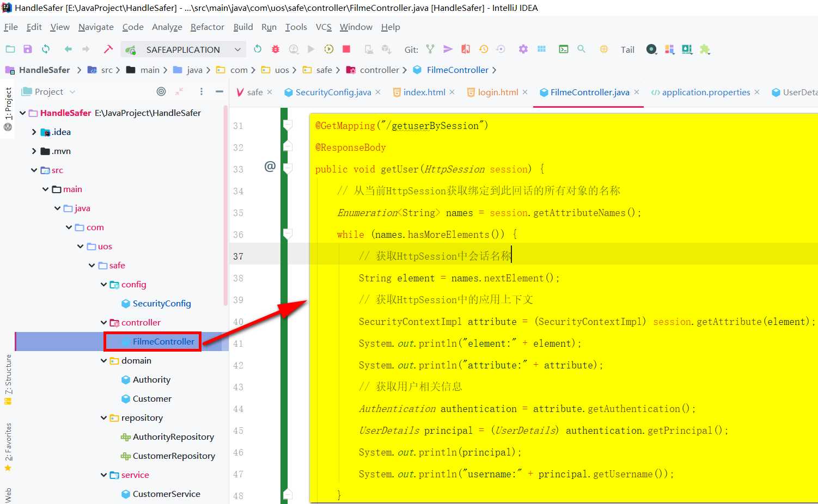The height and width of the screenshot is (504, 818).
Task: Push commits with the purple arrow icon
Action: (448, 49)
